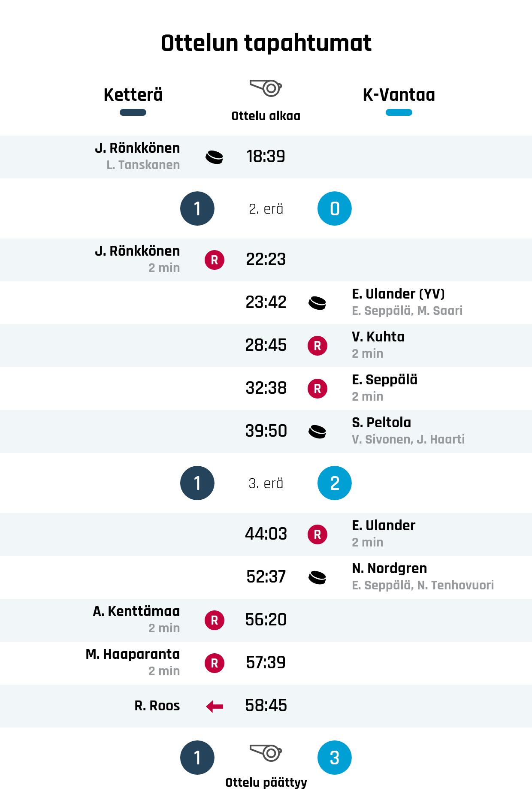This screenshot has width=532, height=797.
Task: Click the penalty badge at 22:23
Action: (x=215, y=260)
